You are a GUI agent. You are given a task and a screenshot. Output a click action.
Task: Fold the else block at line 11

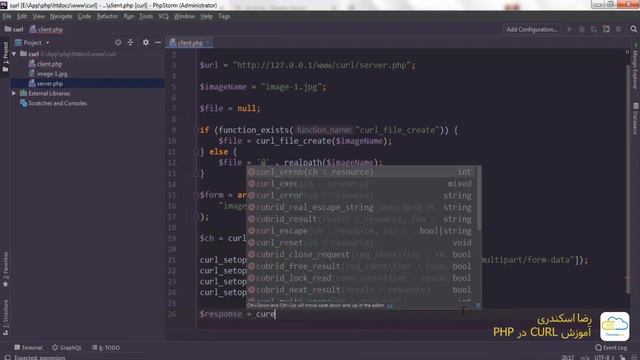click(x=196, y=152)
